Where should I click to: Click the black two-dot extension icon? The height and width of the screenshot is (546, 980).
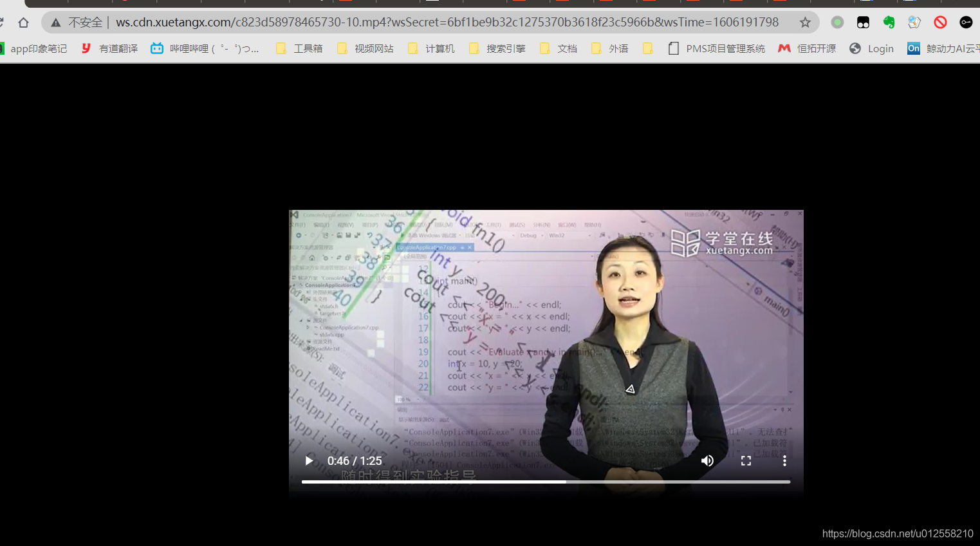(x=863, y=23)
